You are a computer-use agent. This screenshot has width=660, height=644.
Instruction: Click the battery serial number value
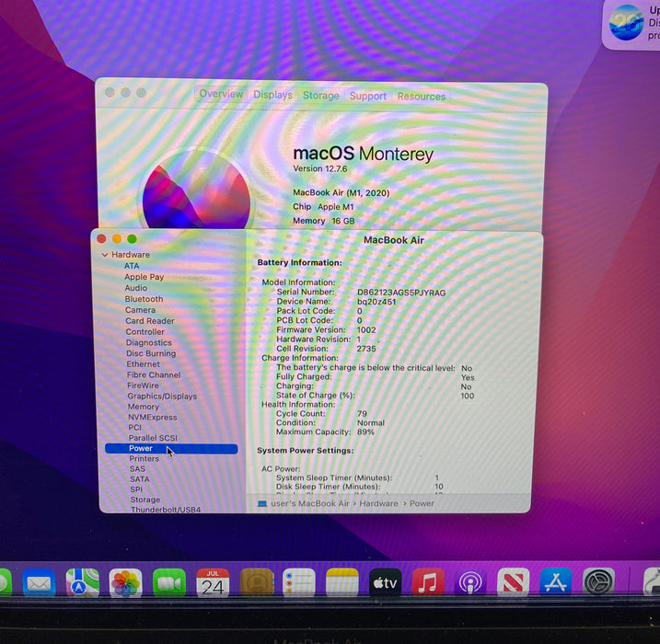(x=401, y=293)
